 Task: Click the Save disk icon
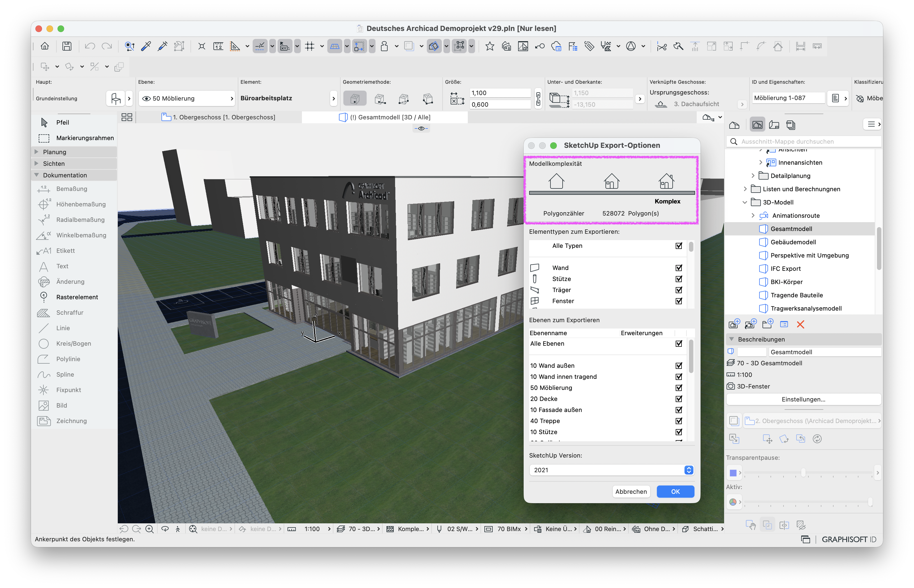coord(67,46)
